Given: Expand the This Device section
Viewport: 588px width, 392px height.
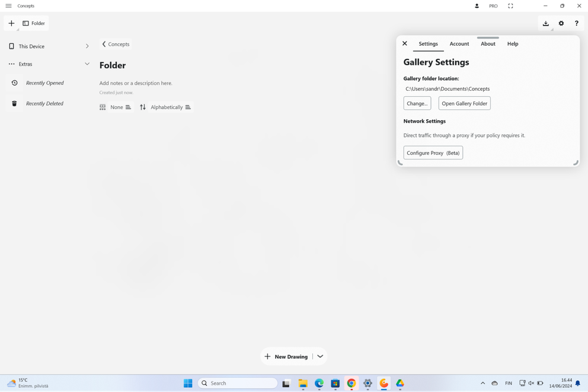Looking at the screenshot, I should (x=87, y=46).
